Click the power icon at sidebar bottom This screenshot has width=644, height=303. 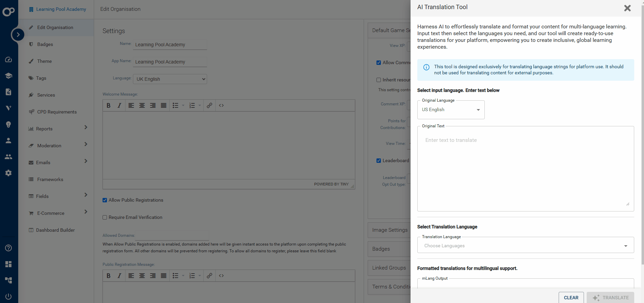(x=8, y=297)
